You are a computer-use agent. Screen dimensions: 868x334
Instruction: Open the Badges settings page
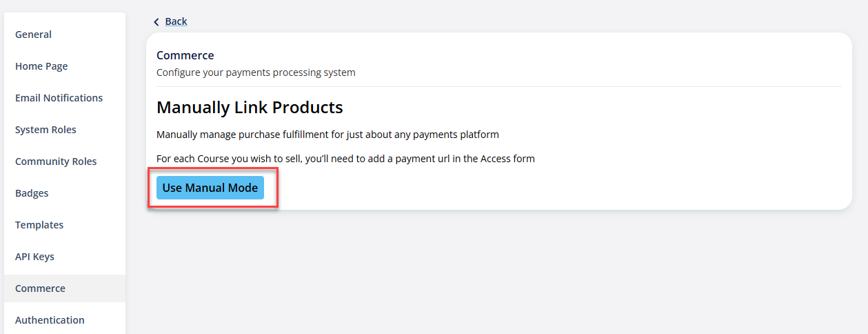32,193
